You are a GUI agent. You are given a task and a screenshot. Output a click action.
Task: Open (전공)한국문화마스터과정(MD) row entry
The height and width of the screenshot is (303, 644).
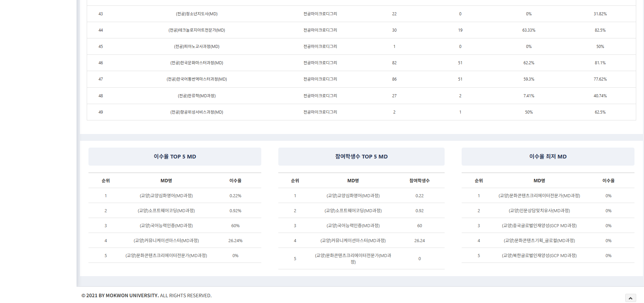click(x=197, y=63)
